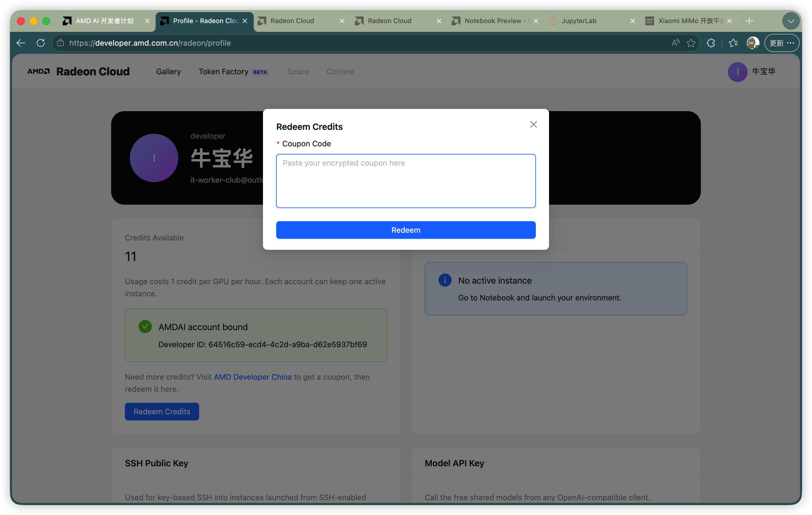812x515 pixels.
Task: Open the Space navigation item
Action: 298,72
